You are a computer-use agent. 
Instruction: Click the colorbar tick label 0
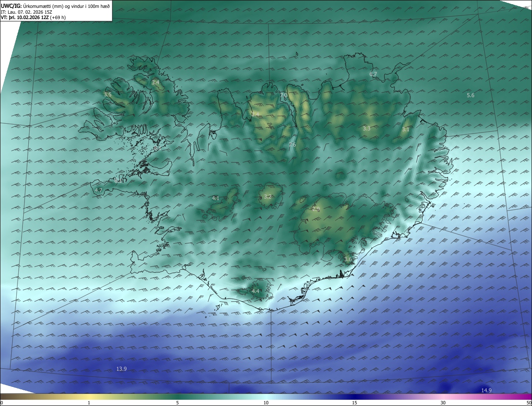[x=2, y=403]
